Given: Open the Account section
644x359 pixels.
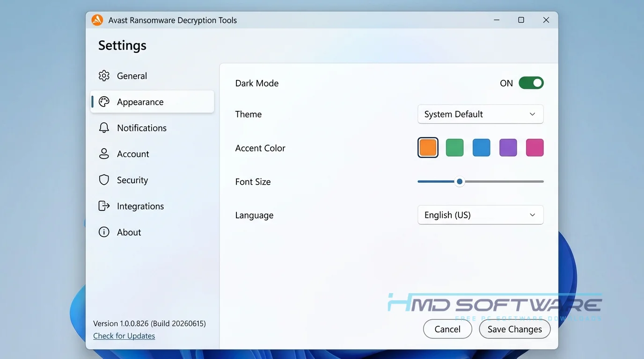Looking at the screenshot, I should 152,154.
